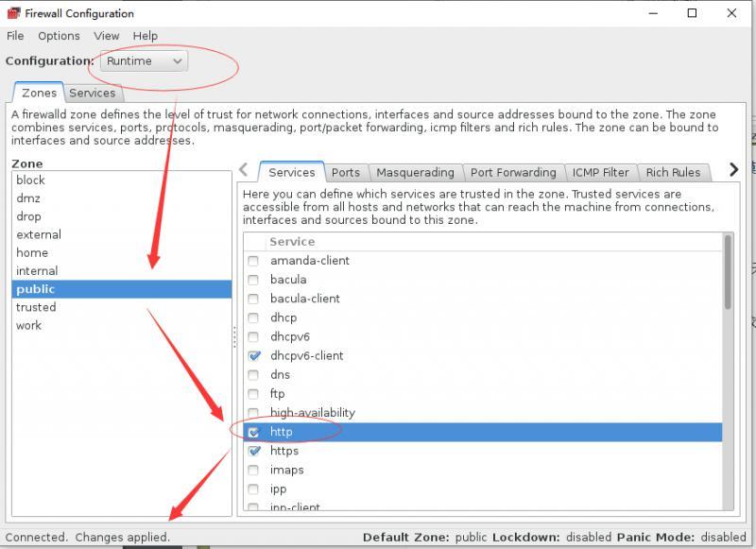Open the Rich Rules tab
This screenshot has height=549, width=756.
click(673, 173)
